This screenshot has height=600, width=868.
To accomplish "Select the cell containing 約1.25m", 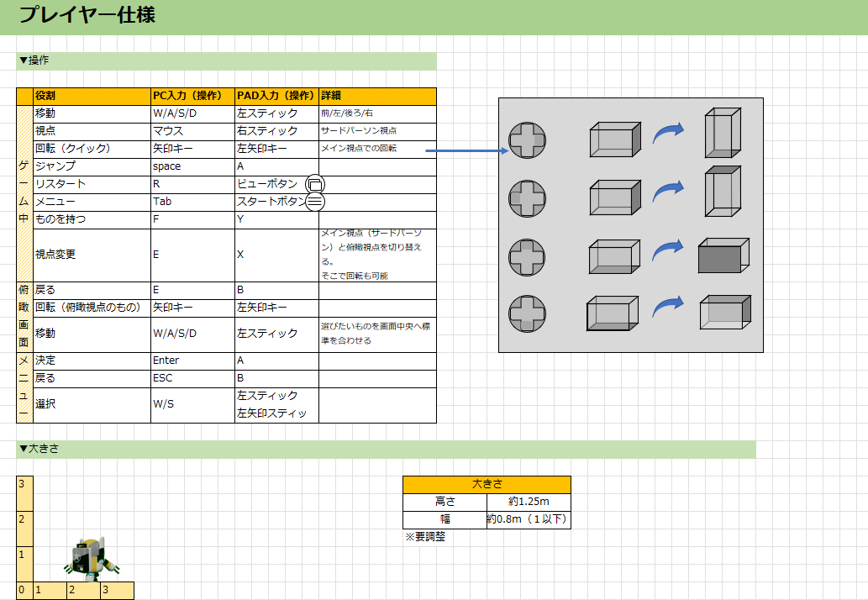I will (529, 502).
